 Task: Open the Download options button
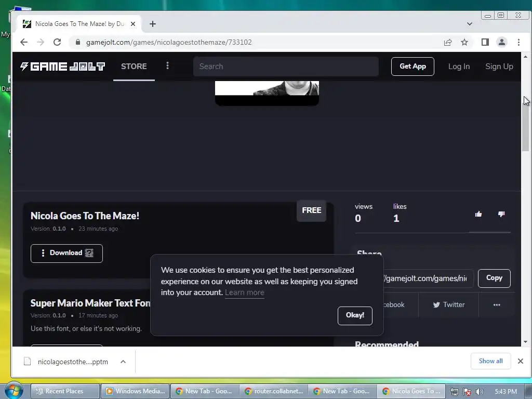pos(66,253)
